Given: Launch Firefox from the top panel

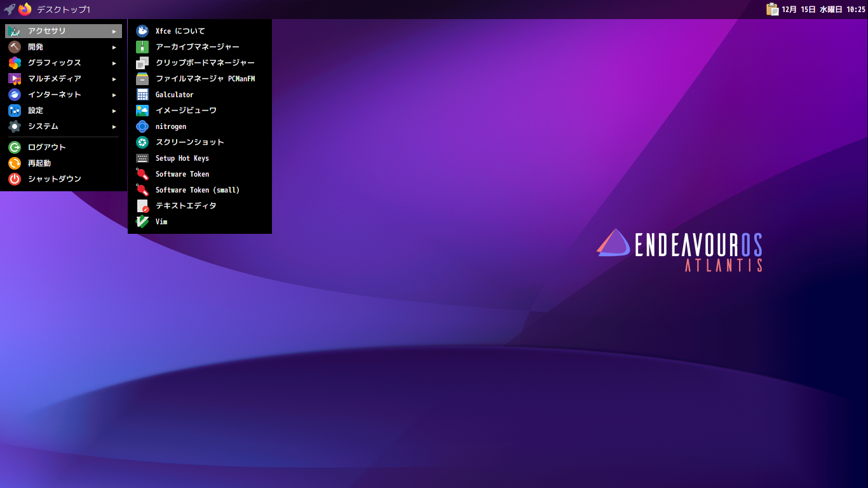Looking at the screenshot, I should click(25, 9).
